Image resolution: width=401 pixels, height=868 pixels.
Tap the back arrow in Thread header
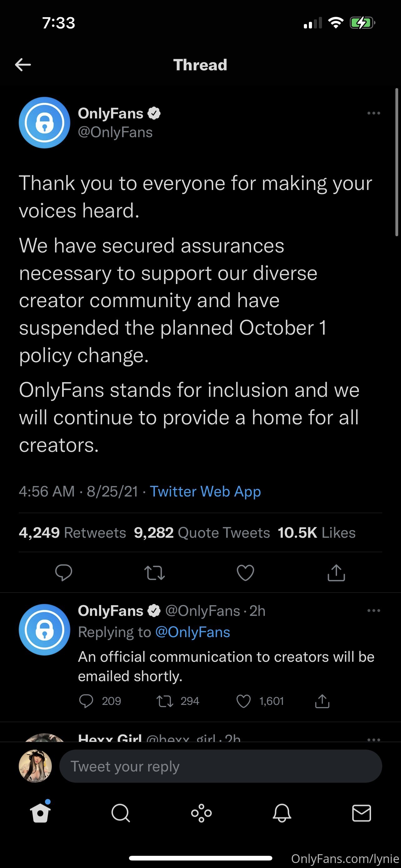tap(23, 65)
